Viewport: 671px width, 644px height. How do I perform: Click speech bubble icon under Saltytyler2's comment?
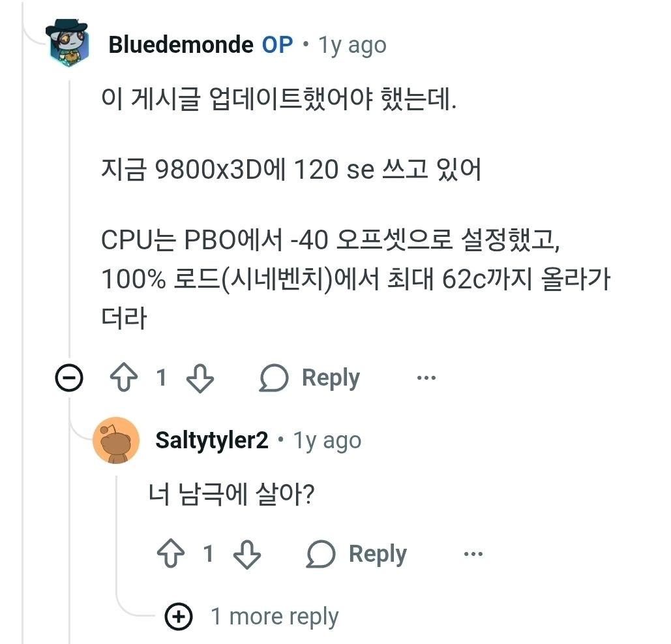point(321,554)
